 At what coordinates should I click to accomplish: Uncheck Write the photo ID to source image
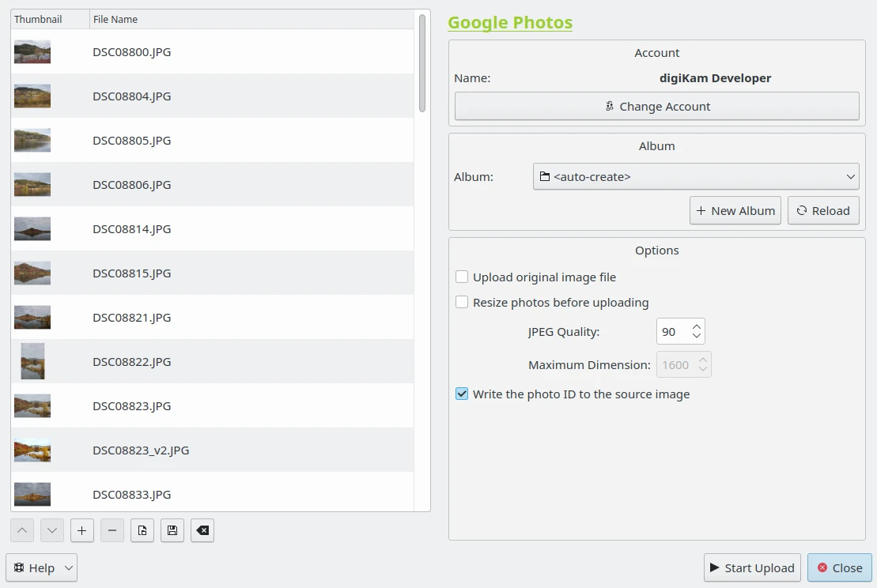(x=463, y=394)
